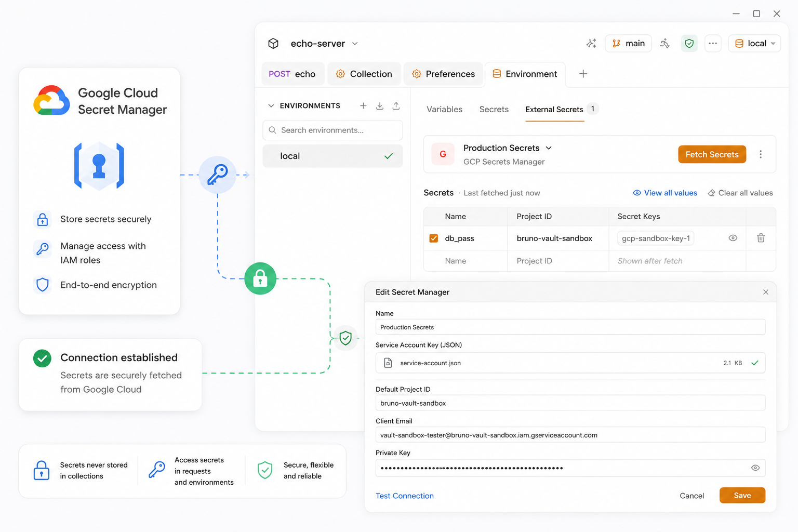Click the Client Email input field
Screen dimensions: 798x532
coord(570,435)
